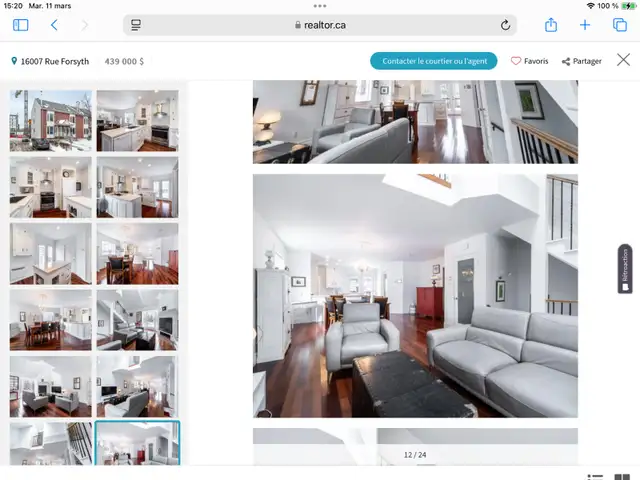
Task: Select the house exterior thumbnail
Action: (x=51, y=121)
